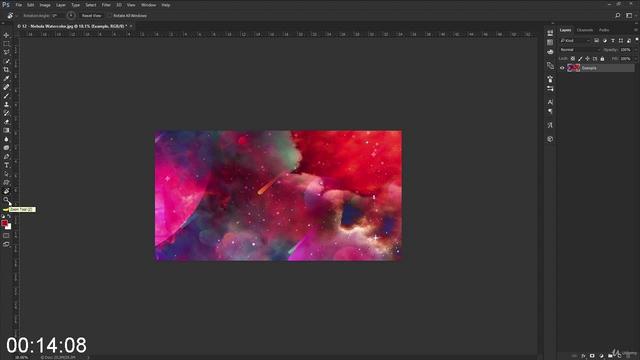Toggle Quick Mask mode
The width and height of the screenshot is (640, 360).
click(x=6, y=236)
